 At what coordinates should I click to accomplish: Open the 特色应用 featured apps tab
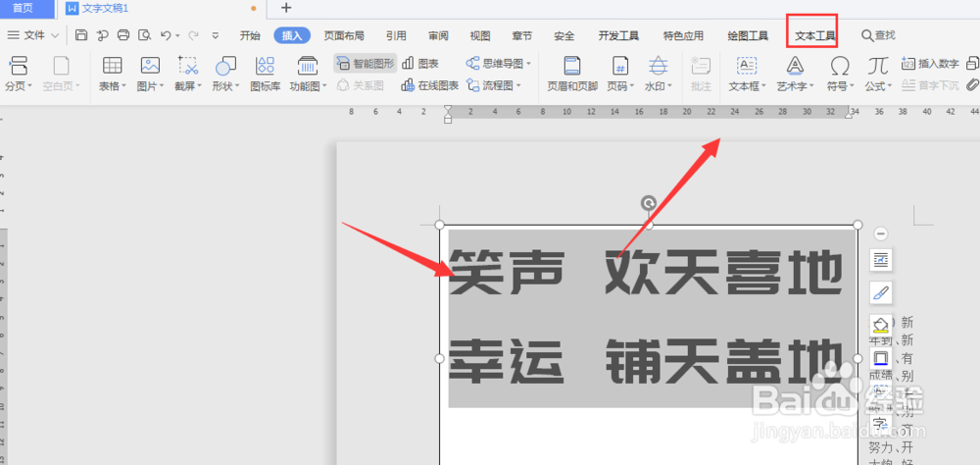683,35
